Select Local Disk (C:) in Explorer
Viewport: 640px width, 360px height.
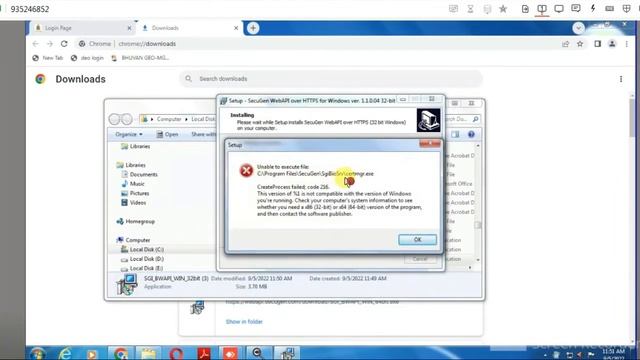pos(142,249)
